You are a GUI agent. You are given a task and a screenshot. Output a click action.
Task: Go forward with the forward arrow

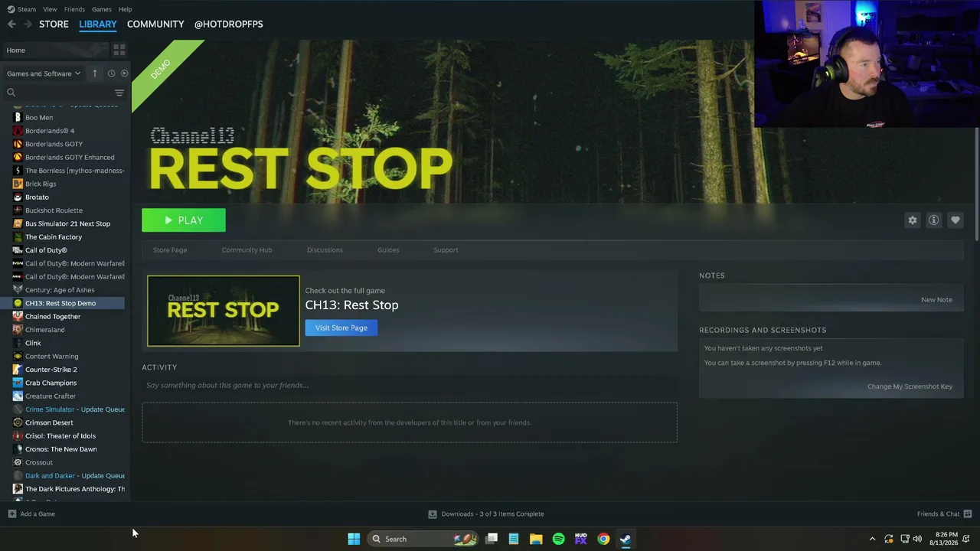click(x=28, y=24)
